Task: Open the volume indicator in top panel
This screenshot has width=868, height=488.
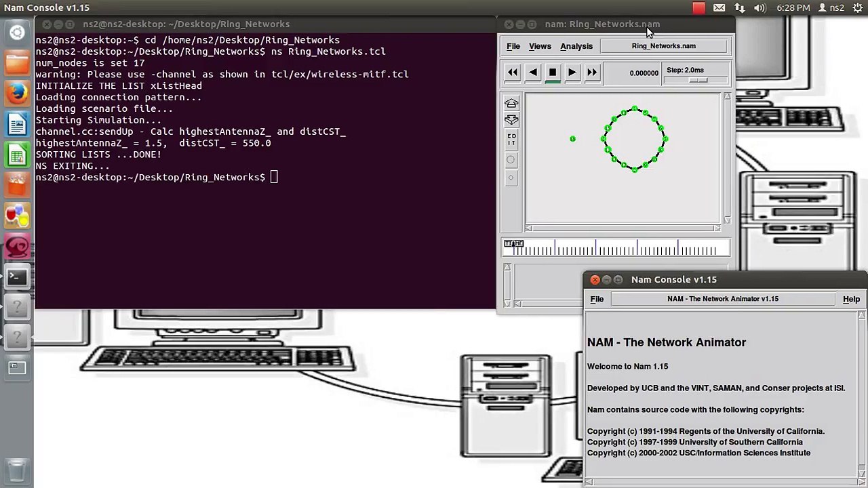Action: tap(760, 8)
